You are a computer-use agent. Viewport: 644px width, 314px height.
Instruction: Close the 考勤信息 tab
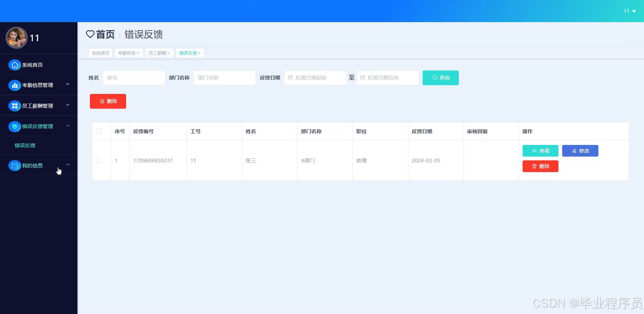coord(138,53)
